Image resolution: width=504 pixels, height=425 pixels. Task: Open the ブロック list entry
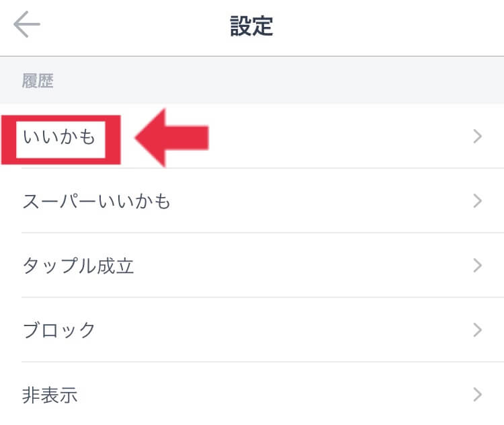59,330
